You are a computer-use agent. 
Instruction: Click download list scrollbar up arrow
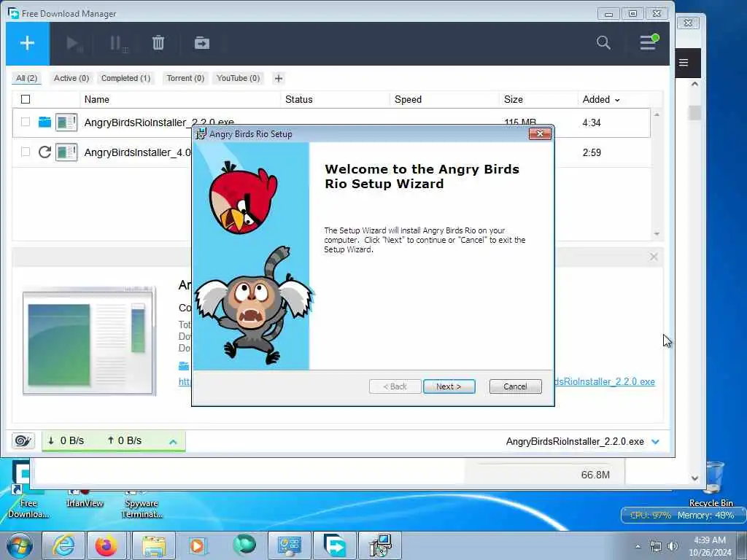coord(657,114)
